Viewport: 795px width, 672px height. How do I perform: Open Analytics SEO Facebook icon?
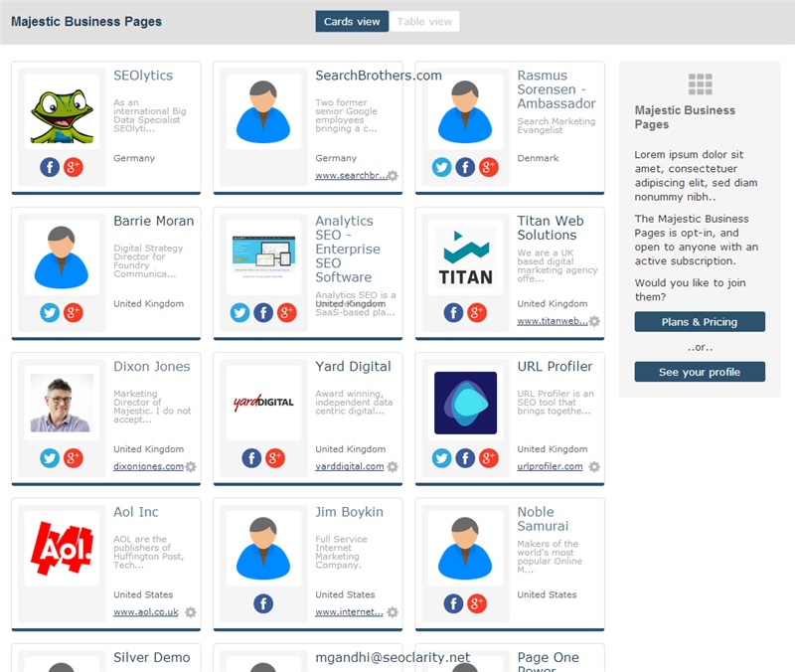point(263,312)
